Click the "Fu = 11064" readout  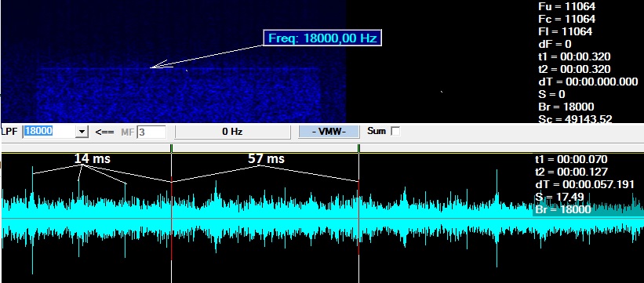tap(566, 6)
